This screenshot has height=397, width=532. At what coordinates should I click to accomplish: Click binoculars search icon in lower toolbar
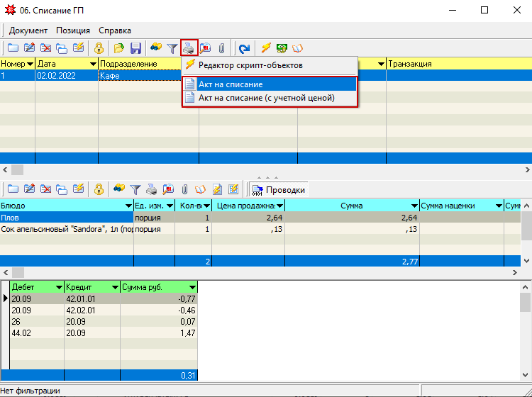point(118,189)
